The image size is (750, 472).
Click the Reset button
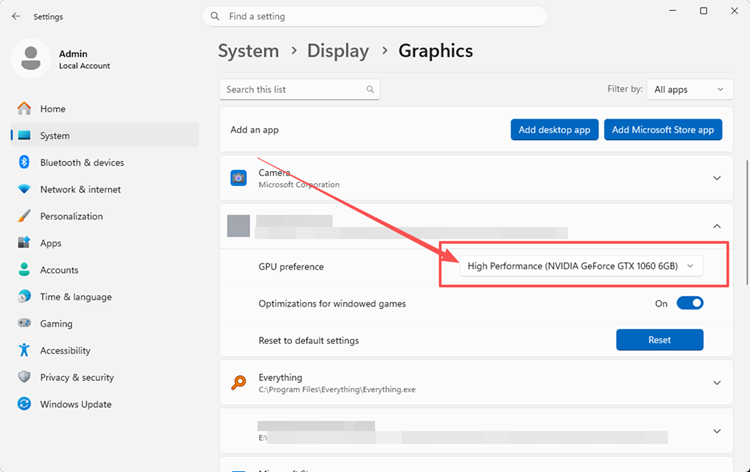pyautogui.click(x=660, y=340)
